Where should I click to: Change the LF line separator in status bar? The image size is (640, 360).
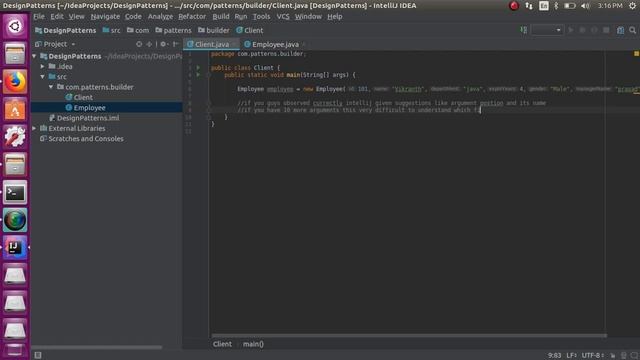(x=571, y=356)
